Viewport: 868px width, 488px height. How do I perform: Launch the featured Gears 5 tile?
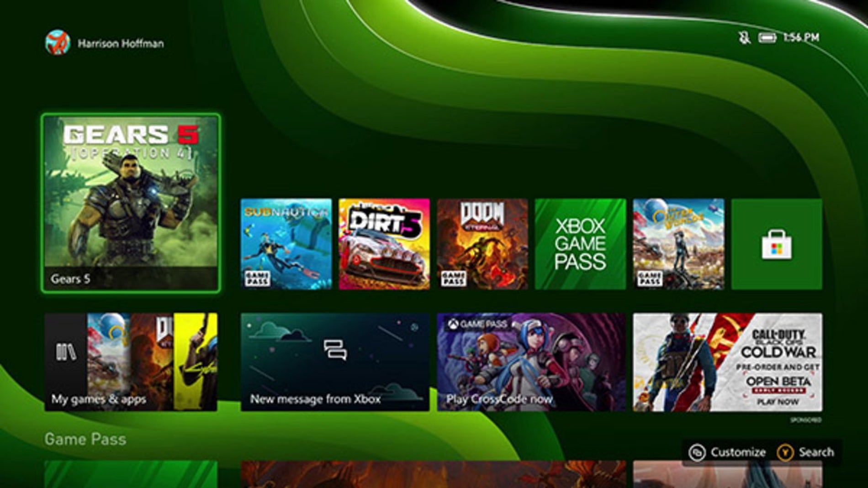(x=131, y=203)
